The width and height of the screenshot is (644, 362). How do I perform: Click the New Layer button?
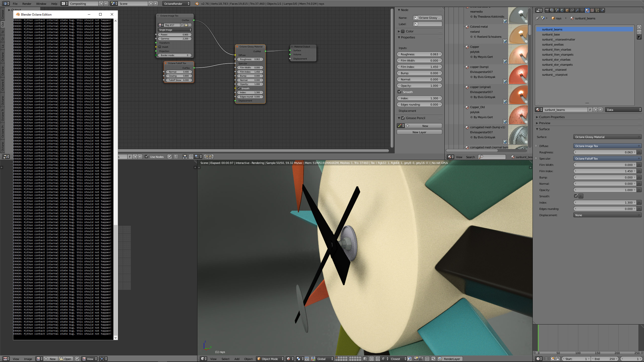(419, 132)
